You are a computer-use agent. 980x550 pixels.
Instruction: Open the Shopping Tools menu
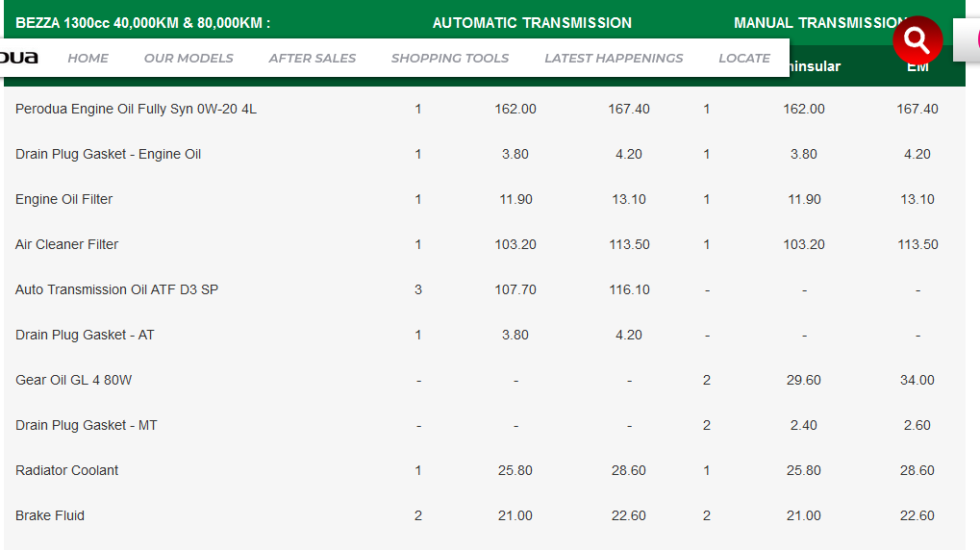pos(450,58)
